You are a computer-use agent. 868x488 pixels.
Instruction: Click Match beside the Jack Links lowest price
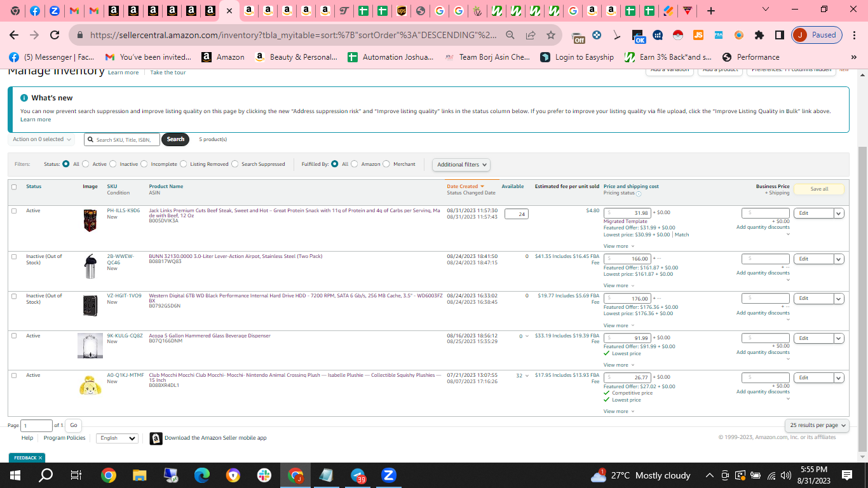pyautogui.click(x=682, y=234)
